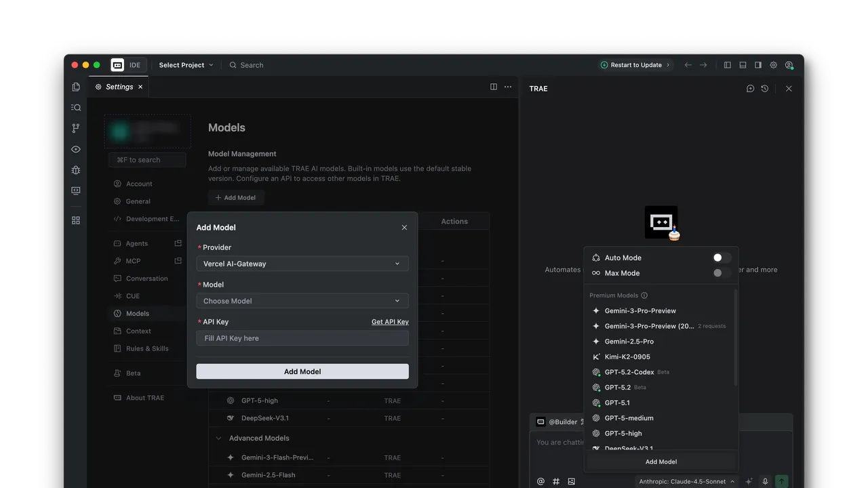Click Add Model at bottom of model list
868x488 pixels.
661,462
